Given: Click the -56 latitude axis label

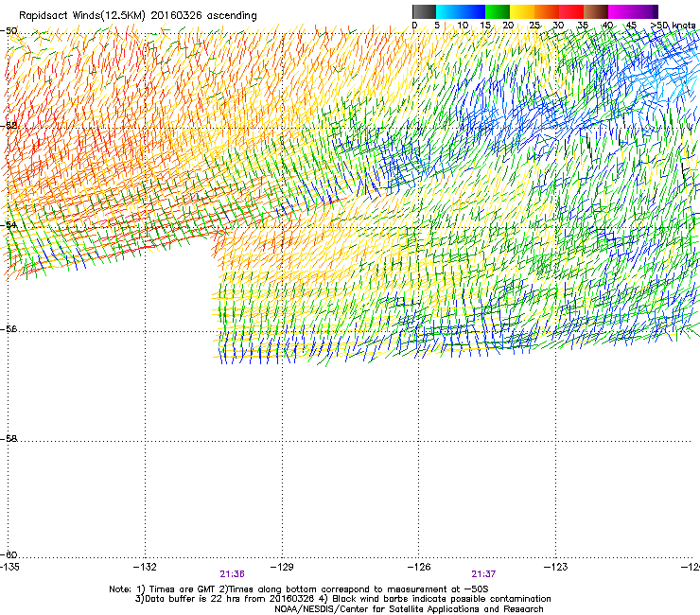Looking at the screenshot, I should 9,329.
